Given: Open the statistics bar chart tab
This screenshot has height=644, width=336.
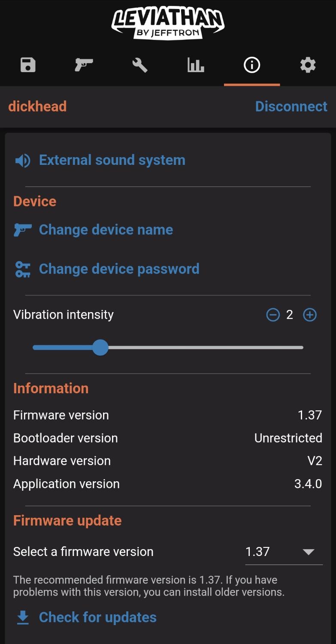Looking at the screenshot, I should tap(196, 65).
